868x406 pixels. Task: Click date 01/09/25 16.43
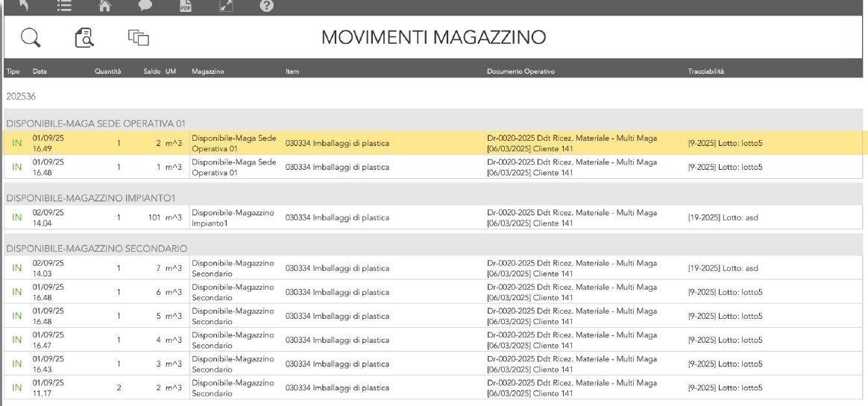[x=48, y=364]
